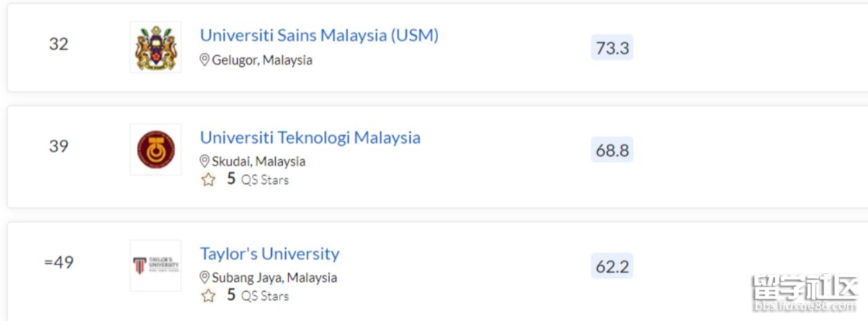Select the 62.2 score badge
This screenshot has height=321, width=868.
pos(612,266)
